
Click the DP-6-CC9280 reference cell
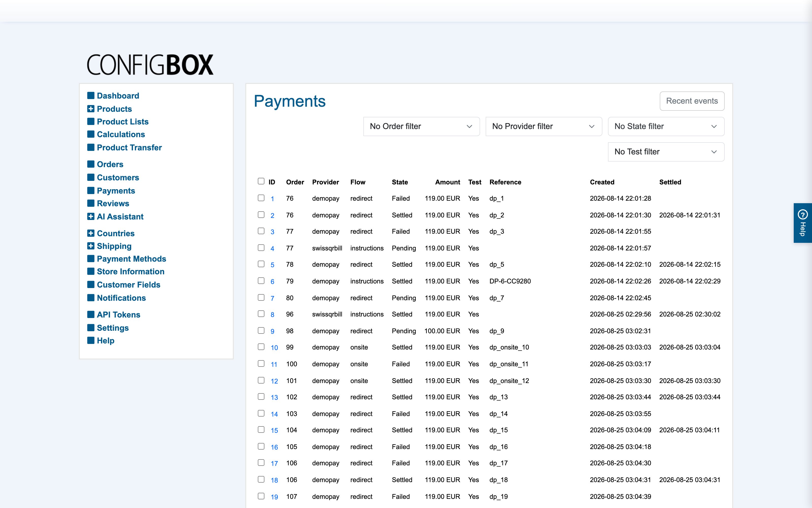(510, 281)
